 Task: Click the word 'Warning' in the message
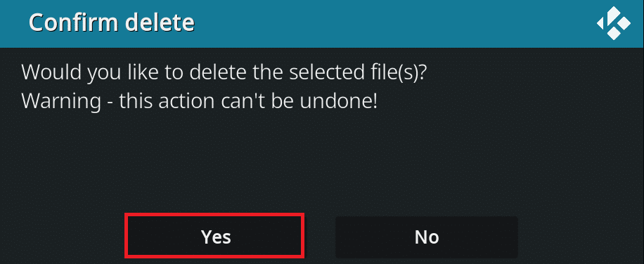pos(61,101)
